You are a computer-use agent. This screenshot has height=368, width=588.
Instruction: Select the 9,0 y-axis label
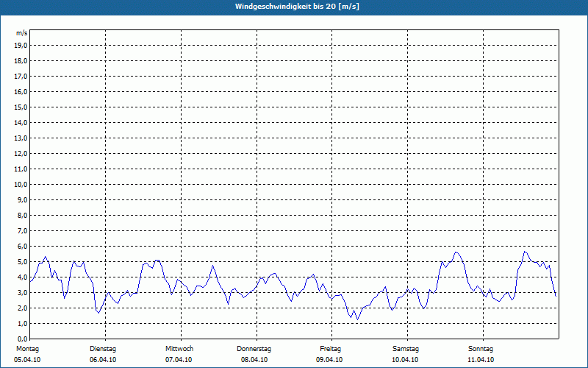click(22, 199)
